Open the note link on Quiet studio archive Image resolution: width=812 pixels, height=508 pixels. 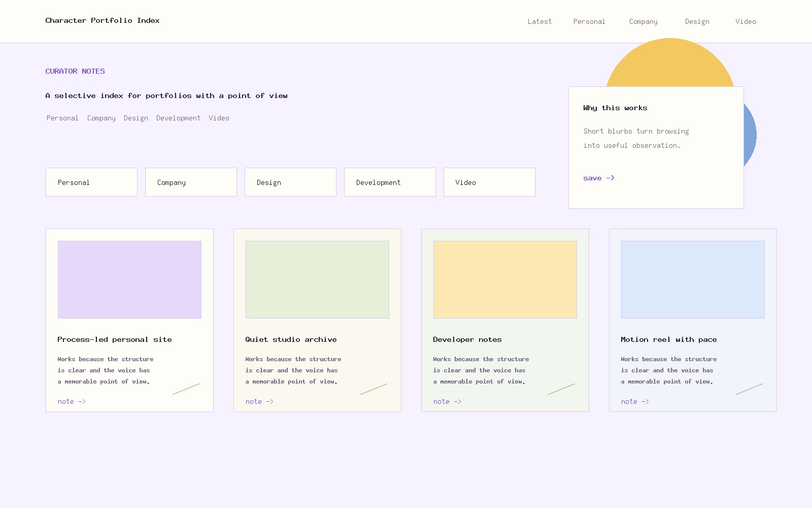259,401
